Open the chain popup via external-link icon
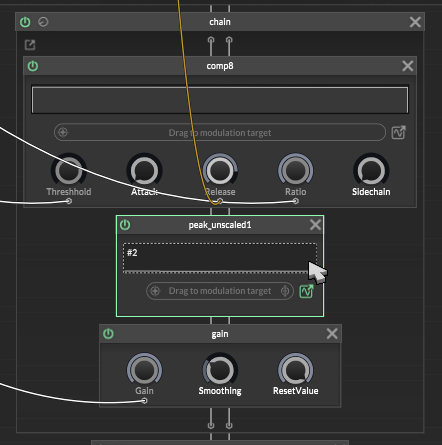This screenshot has height=445, width=442. [x=30, y=45]
